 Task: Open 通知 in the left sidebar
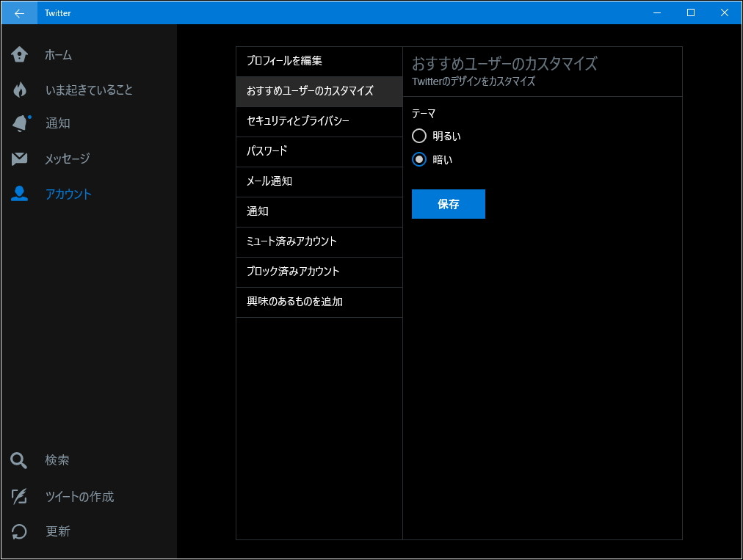58,123
